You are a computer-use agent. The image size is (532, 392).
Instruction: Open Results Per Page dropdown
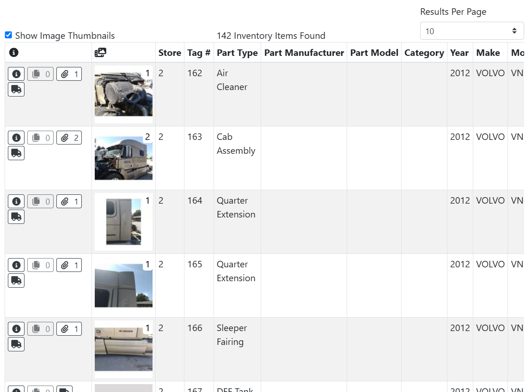click(471, 31)
